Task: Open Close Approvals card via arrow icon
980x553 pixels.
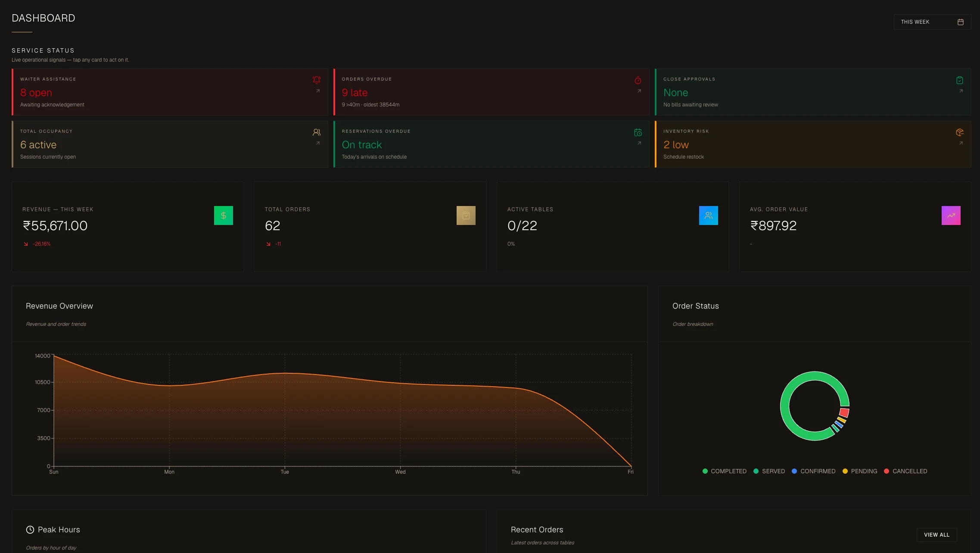Action: click(961, 91)
